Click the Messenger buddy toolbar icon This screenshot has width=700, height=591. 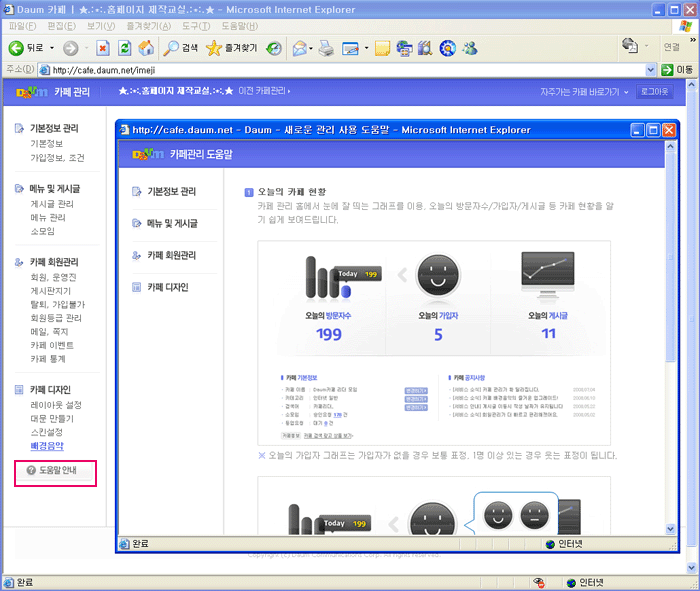(x=470, y=48)
